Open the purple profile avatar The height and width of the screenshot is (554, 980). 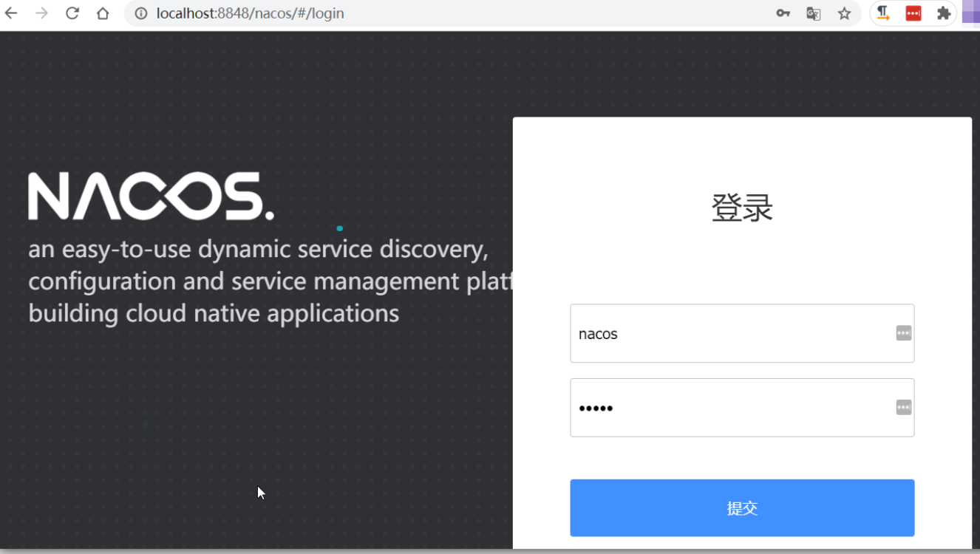click(x=971, y=13)
